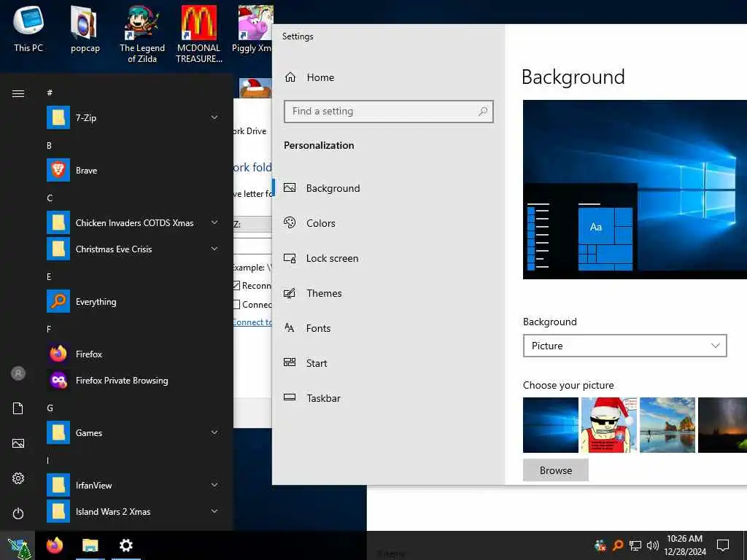Expand the Christmas Eve Crisis folder chevron
The width and height of the screenshot is (747, 560).
click(x=214, y=249)
